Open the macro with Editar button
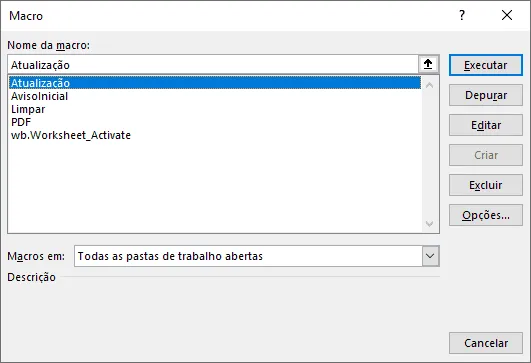This screenshot has width=531, height=363. coord(486,125)
